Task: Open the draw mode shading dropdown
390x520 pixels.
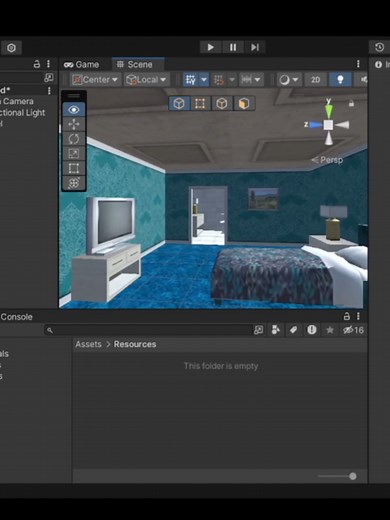Action: 289,80
